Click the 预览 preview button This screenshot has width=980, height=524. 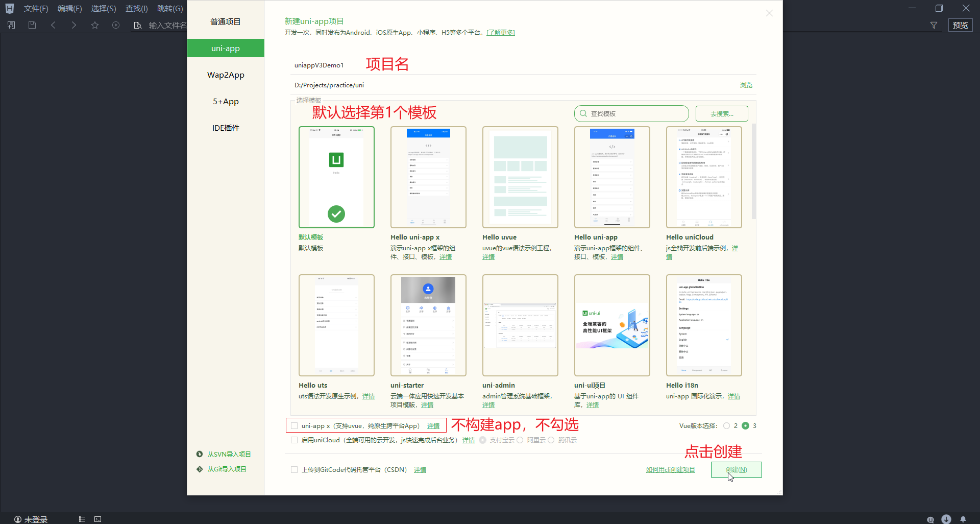[x=960, y=25]
